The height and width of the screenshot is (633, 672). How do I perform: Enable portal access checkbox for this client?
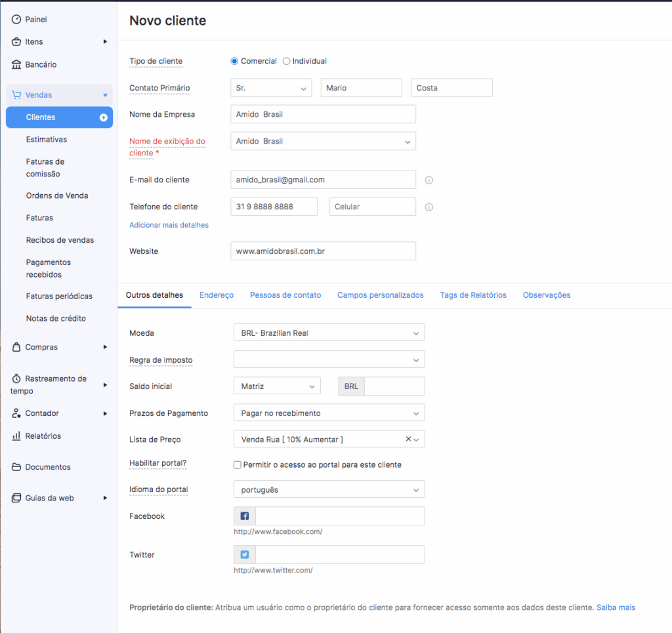[x=238, y=465]
